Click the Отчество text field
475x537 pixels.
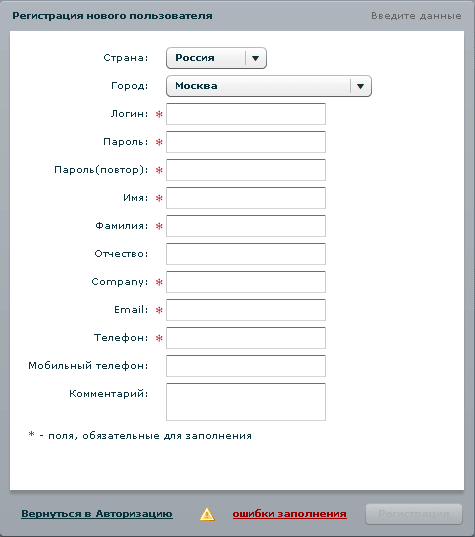click(x=246, y=254)
